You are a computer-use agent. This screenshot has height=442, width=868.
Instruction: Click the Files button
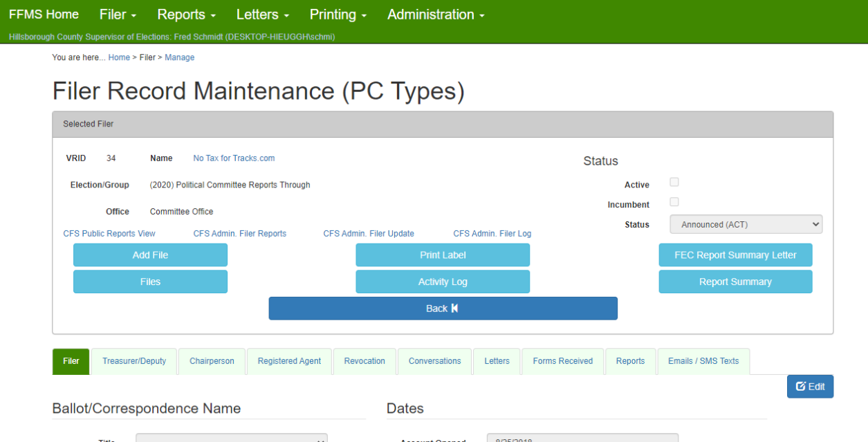[150, 282]
